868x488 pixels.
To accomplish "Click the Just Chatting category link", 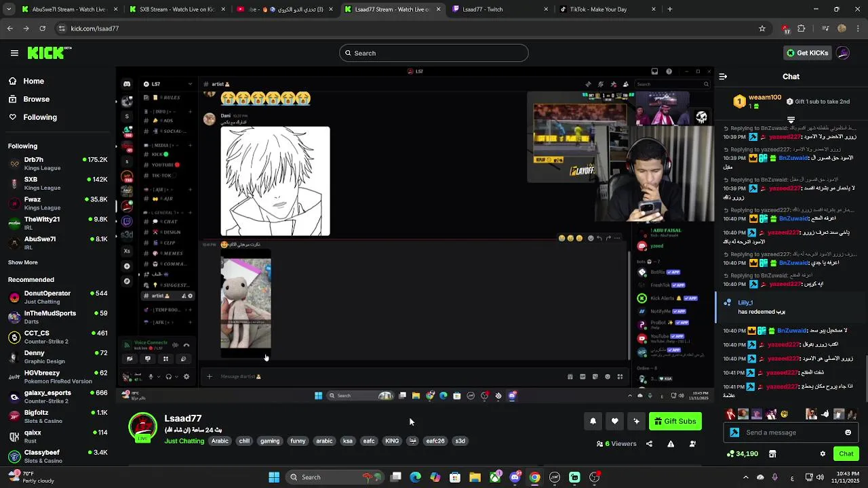I will point(184,441).
